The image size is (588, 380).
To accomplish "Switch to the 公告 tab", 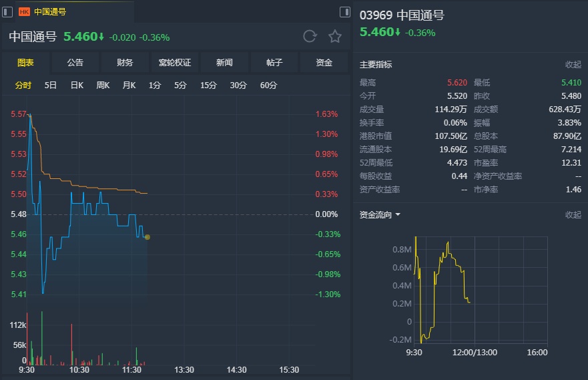I will [x=75, y=63].
